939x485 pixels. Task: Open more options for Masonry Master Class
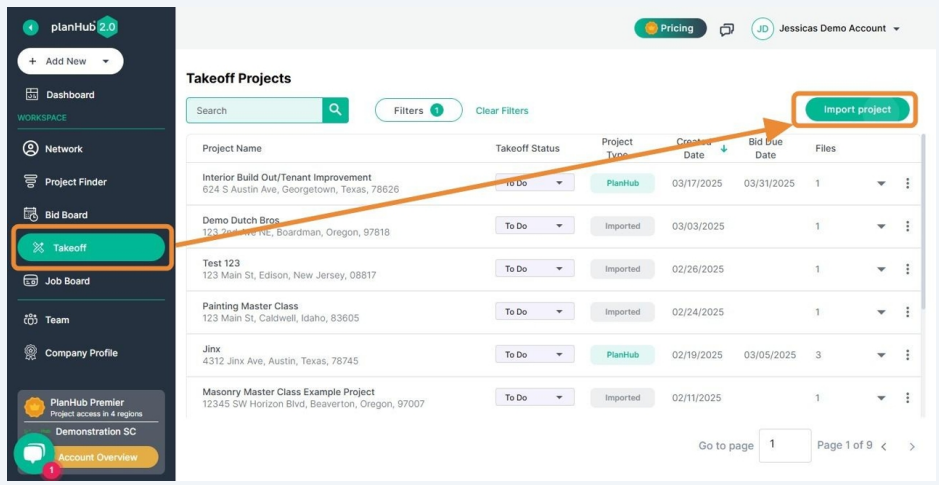tap(907, 398)
